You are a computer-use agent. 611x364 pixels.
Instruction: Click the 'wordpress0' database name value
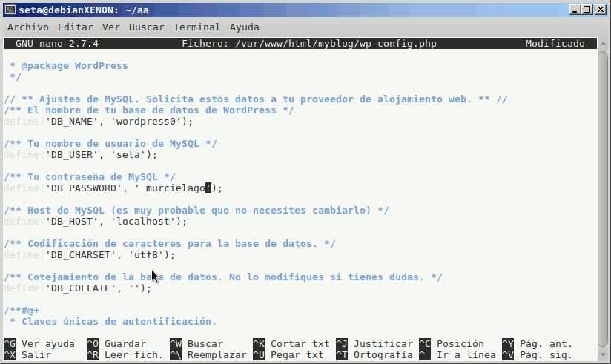(x=146, y=122)
